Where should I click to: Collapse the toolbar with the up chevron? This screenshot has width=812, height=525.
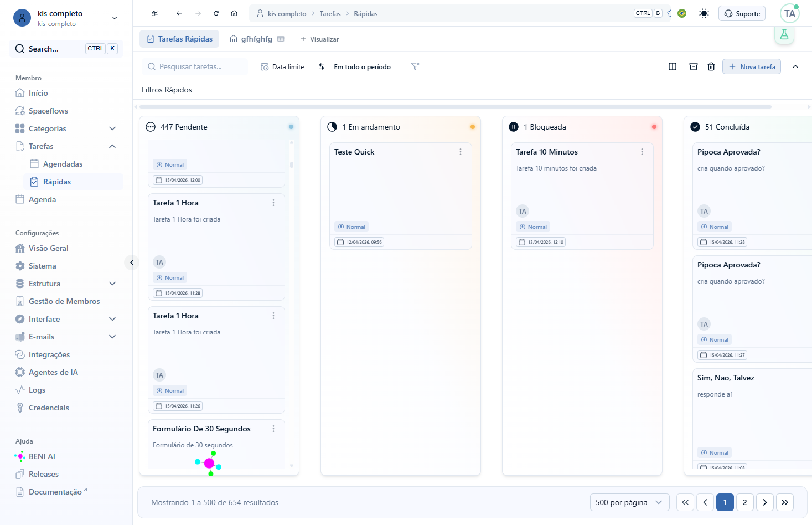795,66
